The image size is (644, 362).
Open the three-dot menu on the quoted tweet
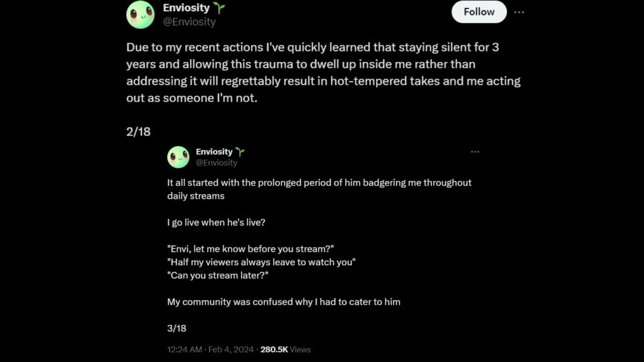coord(475,152)
